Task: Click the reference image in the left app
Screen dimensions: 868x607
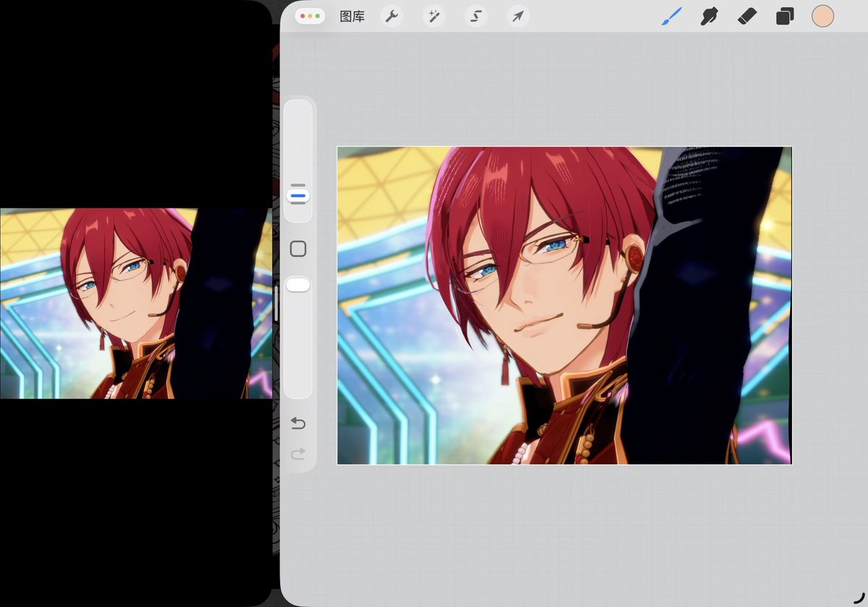Action: click(x=136, y=303)
